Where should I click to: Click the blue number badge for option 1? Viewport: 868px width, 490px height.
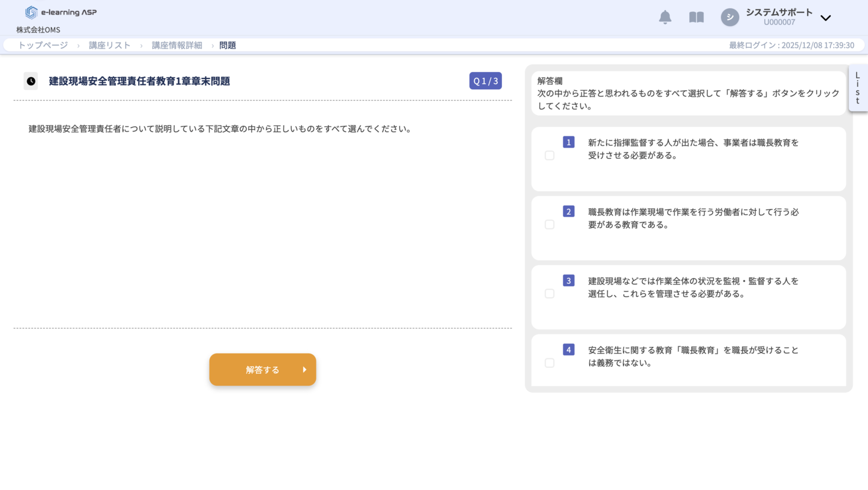point(567,142)
